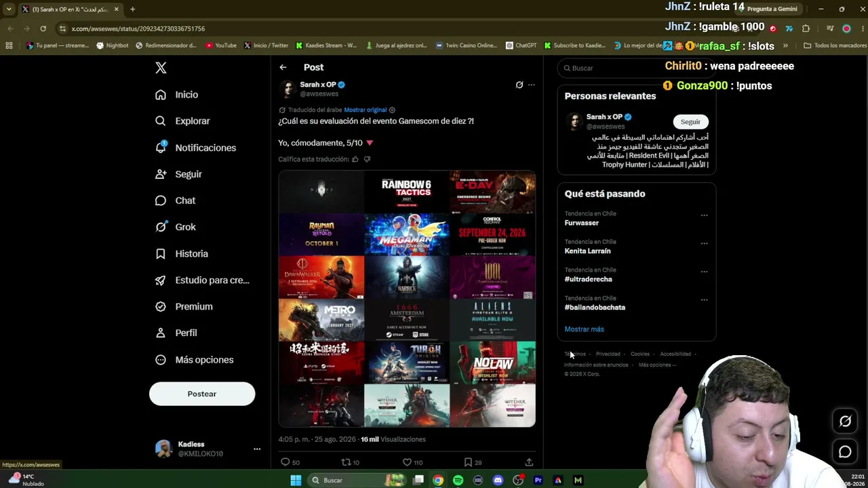Click the Mostrar original link
The image size is (868, 488).
(x=365, y=110)
